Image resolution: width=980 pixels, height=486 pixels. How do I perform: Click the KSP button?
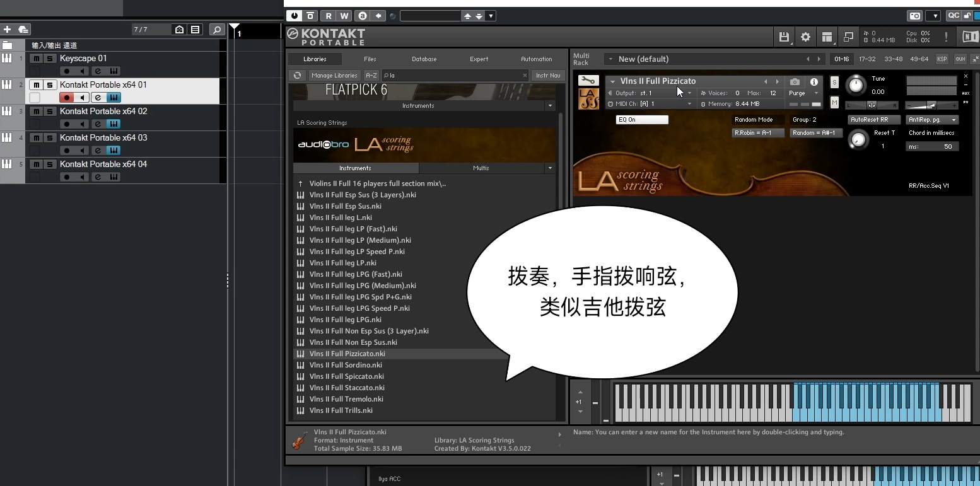point(942,59)
